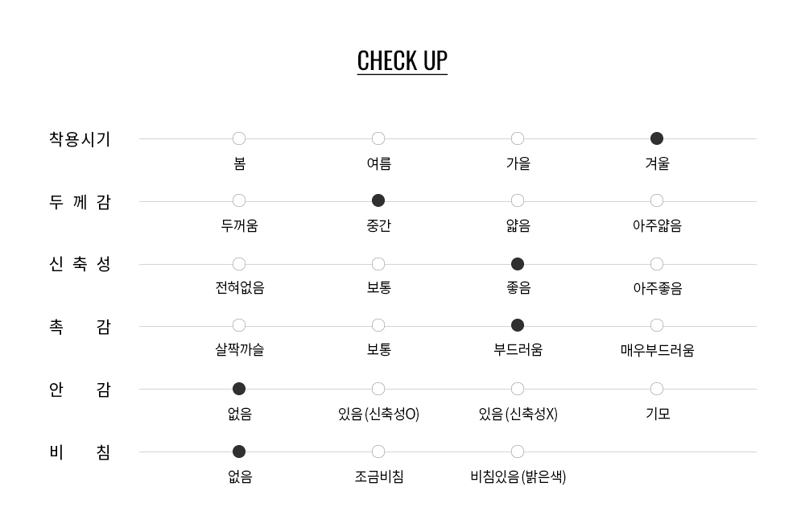805x532 pixels.
Task: Select 있음(신축성O) lining radio circle
Action: tap(378, 390)
